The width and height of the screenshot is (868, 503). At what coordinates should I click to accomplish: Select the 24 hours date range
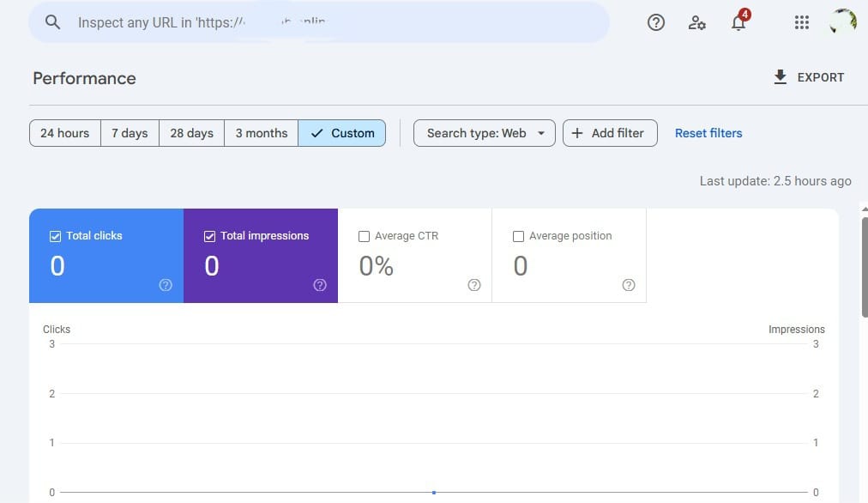pos(65,133)
